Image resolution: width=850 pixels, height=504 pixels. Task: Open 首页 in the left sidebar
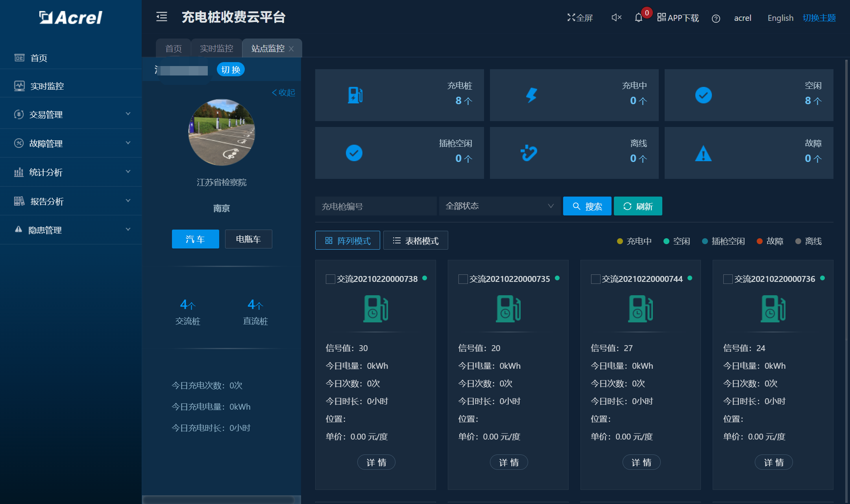(x=39, y=58)
